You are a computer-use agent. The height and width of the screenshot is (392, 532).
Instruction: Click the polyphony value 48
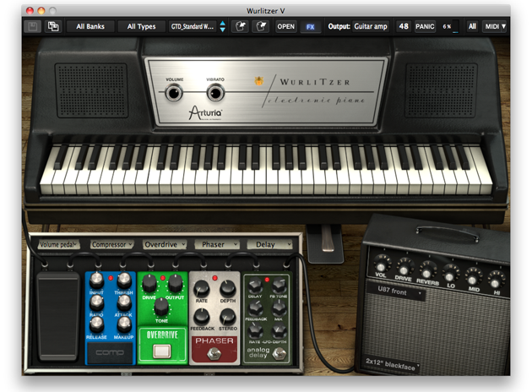pyautogui.click(x=404, y=26)
